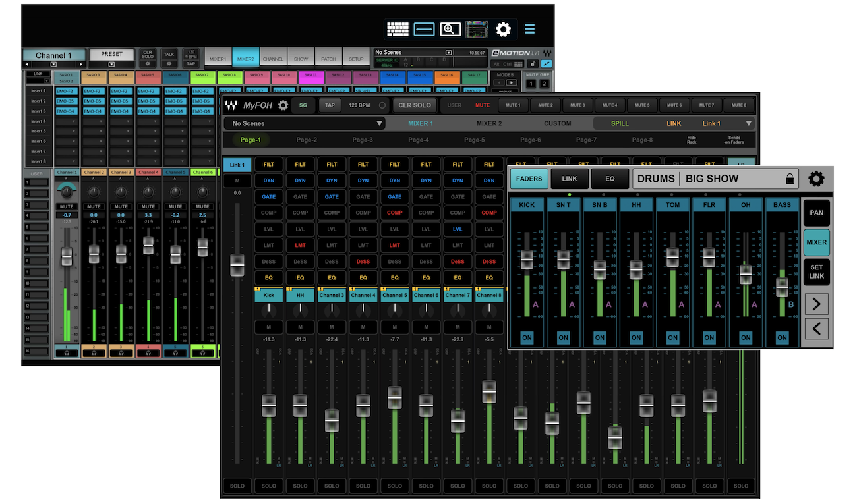Go to next channels with right arrow

click(x=816, y=304)
